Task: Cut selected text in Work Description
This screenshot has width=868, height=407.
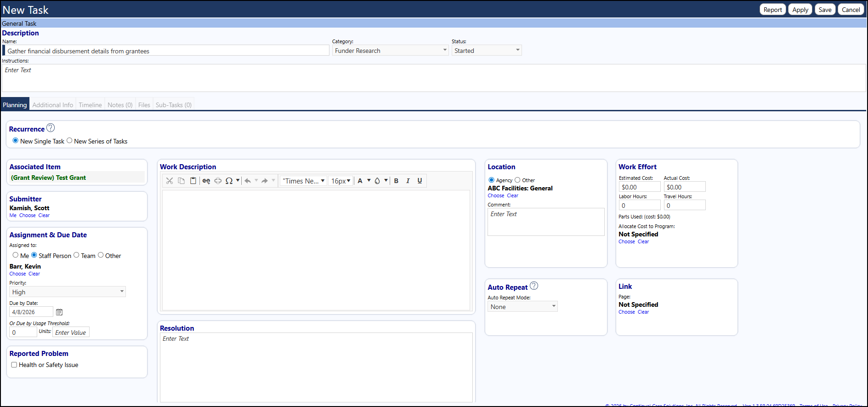Action: [x=170, y=181]
